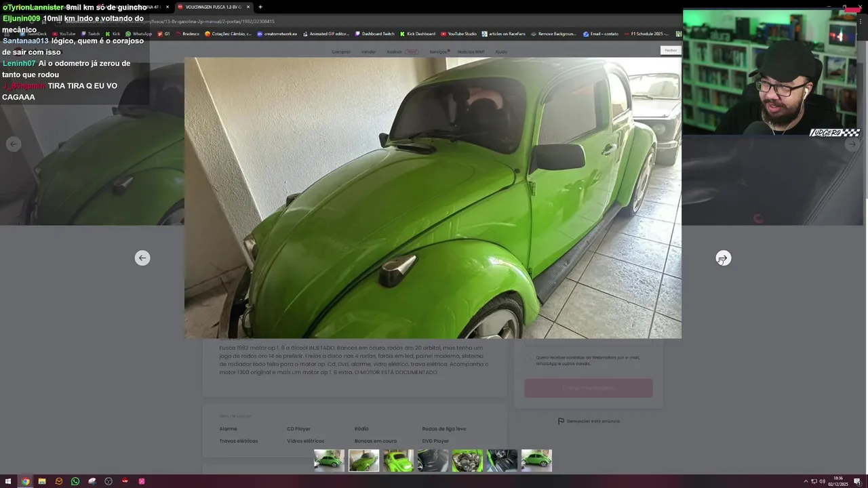Open the last thumbnail, the green car side view
Image resolution: width=868 pixels, height=488 pixels.
pos(536,460)
